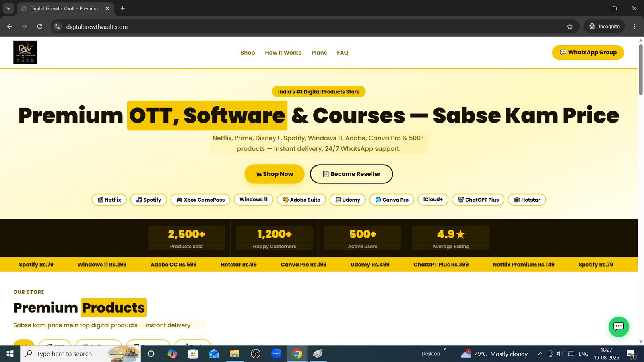Go back using the browser arrow
Viewport: 644px width, 362px height.
[x=10, y=27]
